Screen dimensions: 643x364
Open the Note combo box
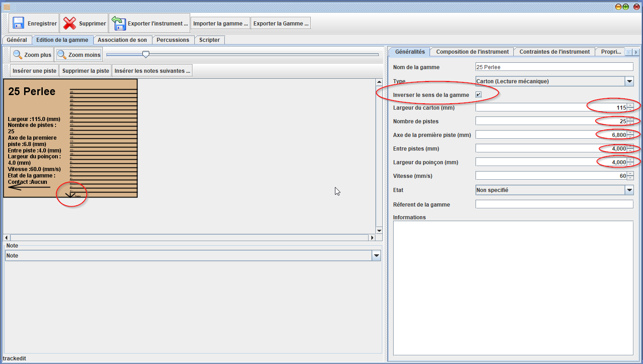click(376, 256)
